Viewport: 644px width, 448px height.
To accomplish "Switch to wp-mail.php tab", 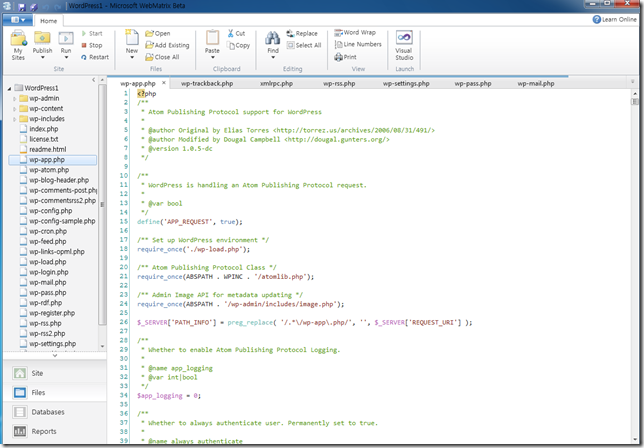I will pos(536,83).
